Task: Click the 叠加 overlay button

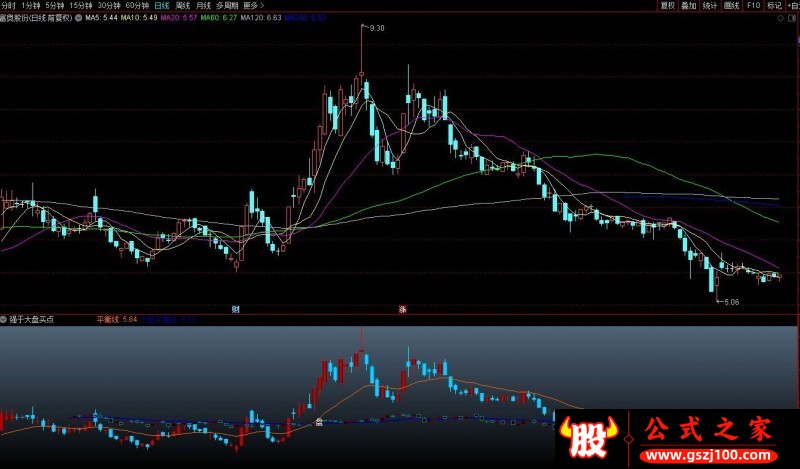Action: (689, 5)
